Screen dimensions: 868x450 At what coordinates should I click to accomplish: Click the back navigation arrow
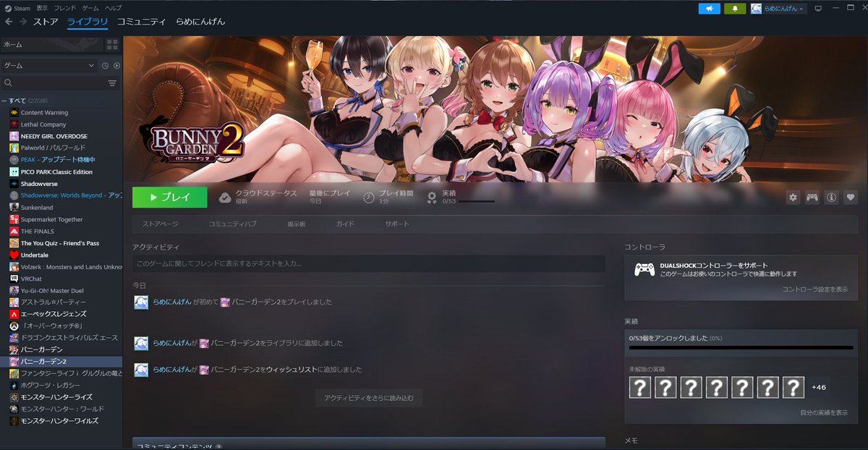point(9,22)
